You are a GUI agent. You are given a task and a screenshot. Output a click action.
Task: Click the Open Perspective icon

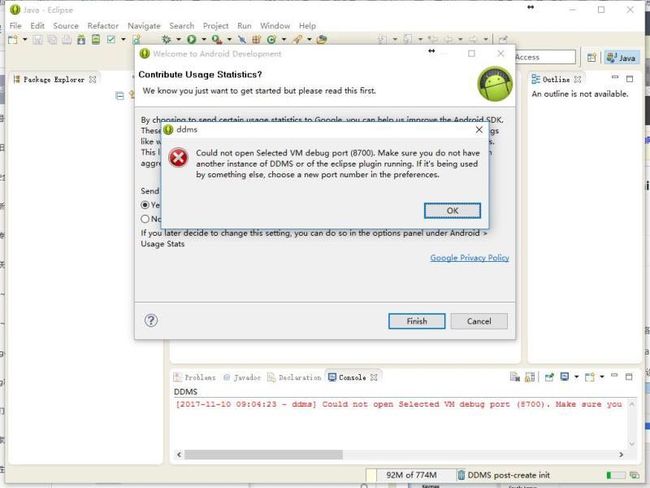pos(592,58)
